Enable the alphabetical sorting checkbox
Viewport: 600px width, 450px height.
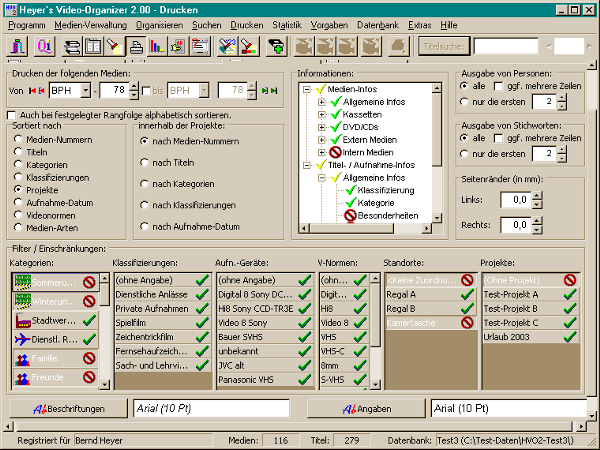[x=13, y=116]
